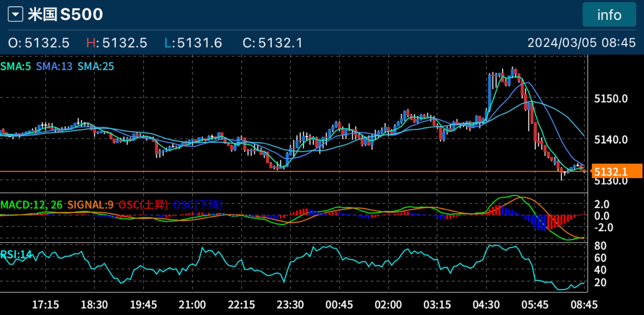Open the symbol dropdown arrow beside 米国S500
Screen dimensions: 644x315
(x=15, y=14)
